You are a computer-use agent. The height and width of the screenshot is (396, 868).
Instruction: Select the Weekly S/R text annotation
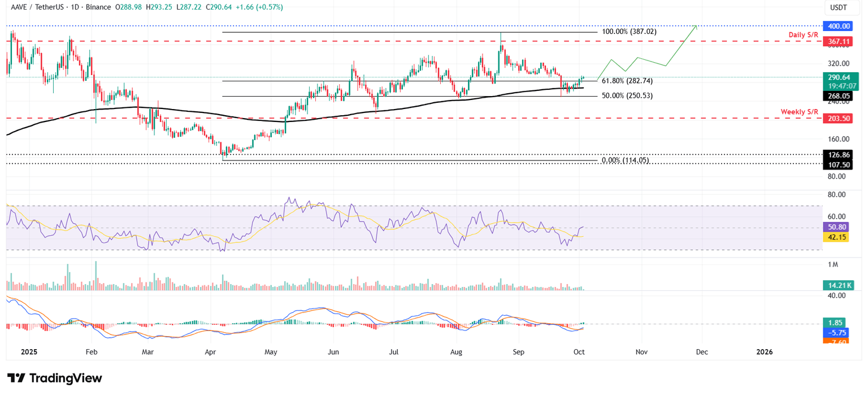(x=801, y=112)
